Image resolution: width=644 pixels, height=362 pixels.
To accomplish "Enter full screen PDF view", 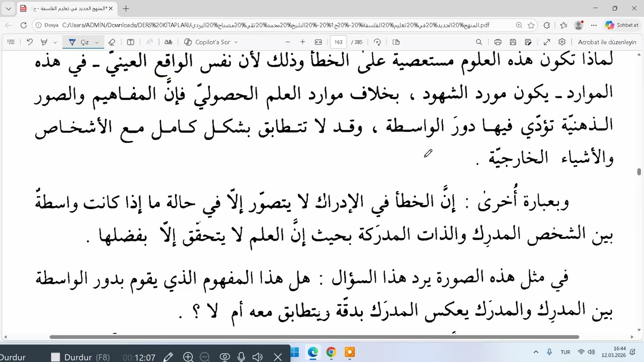I will (547, 42).
